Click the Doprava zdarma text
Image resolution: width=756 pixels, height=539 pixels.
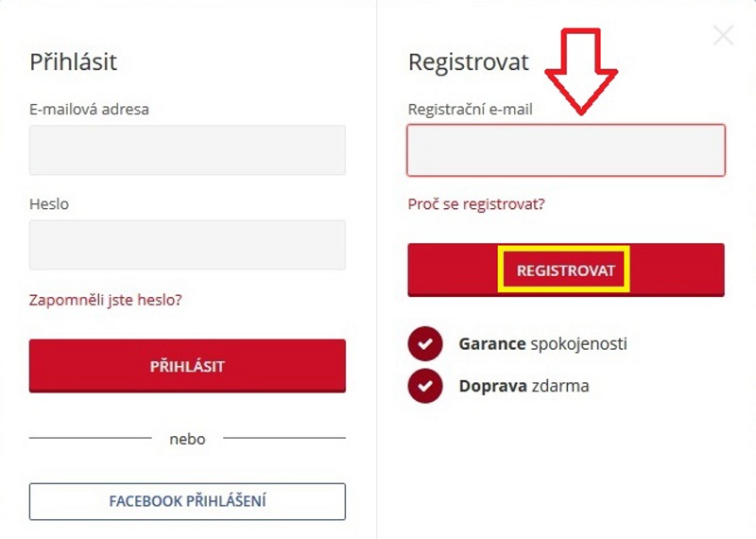pyautogui.click(x=524, y=386)
